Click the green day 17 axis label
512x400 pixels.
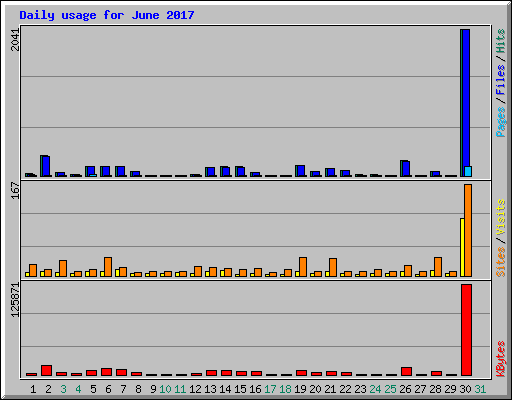pyautogui.click(x=270, y=389)
